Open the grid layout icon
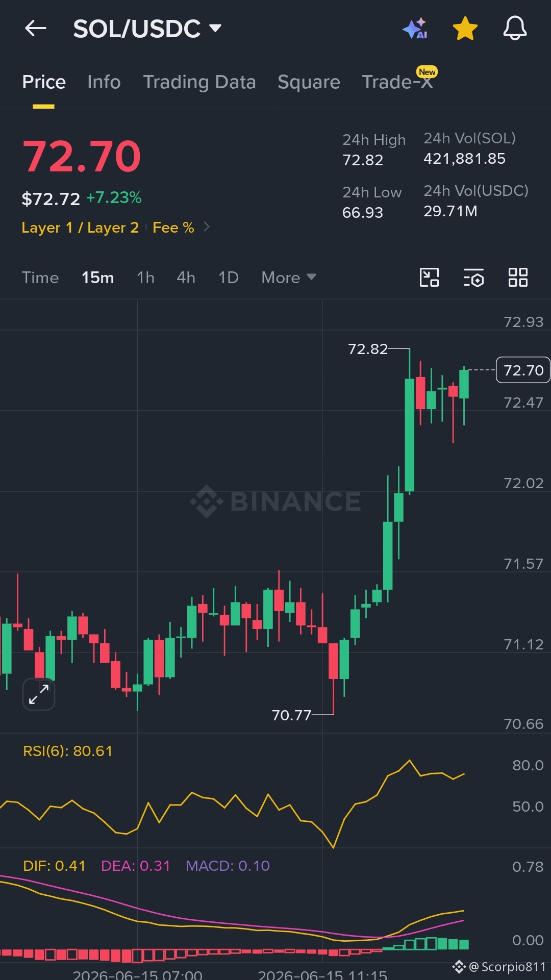Viewport: 551px width, 980px height. click(x=518, y=278)
